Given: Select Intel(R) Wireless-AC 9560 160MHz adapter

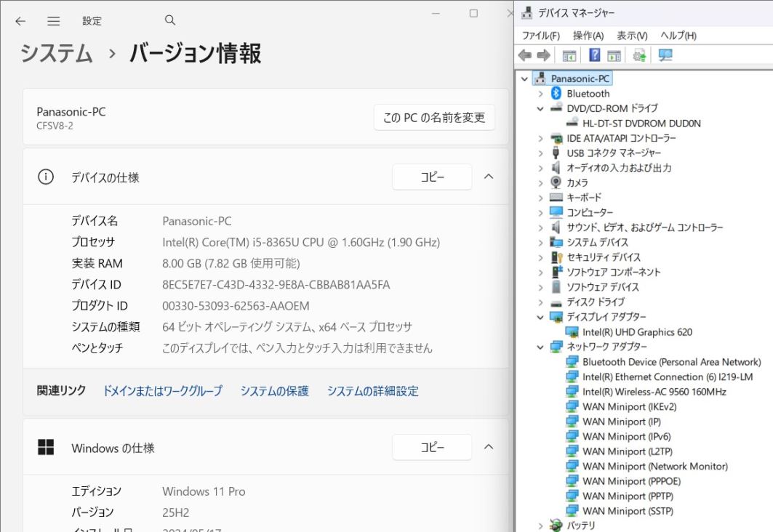Looking at the screenshot, I should pyautogui.click(x=654, y=392).
